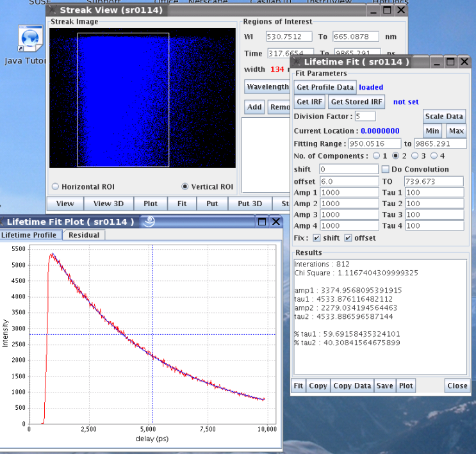This screenshot has height=454, width=476.
Task: Minimize the Lifetime Fit window
Action: (436, 62)
